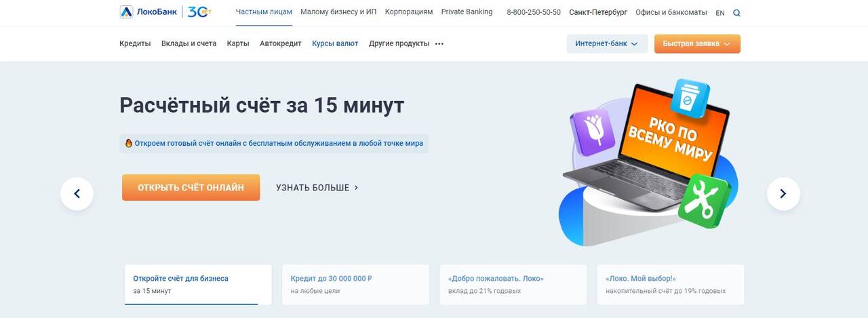Switch to Малому бизнесу и ИП tab
Image resolution: width=868 pixels, height=318 pixels.
click(338, 12)
